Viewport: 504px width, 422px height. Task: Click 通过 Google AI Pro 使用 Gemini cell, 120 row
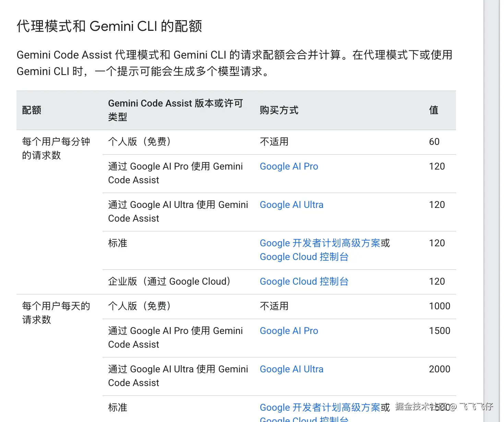point(175,173)
